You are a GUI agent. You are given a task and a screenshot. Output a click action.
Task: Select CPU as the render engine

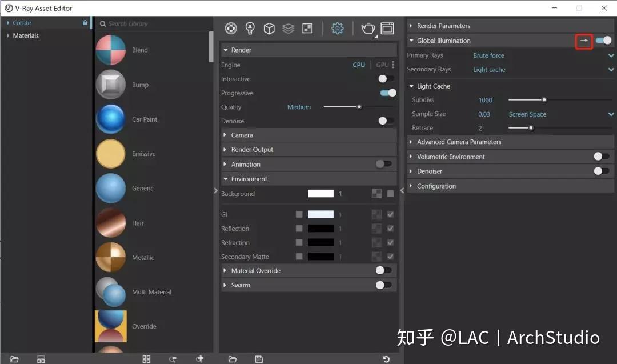359,65
